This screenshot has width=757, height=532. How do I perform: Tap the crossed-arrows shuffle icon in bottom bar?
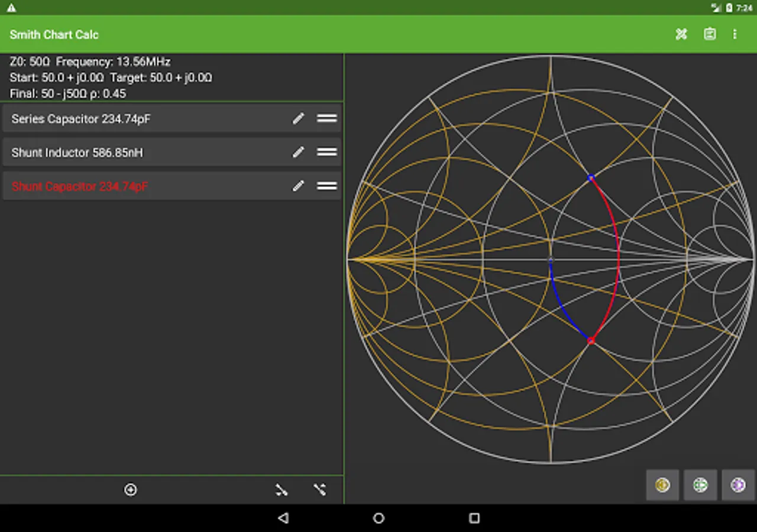(320, 489)
